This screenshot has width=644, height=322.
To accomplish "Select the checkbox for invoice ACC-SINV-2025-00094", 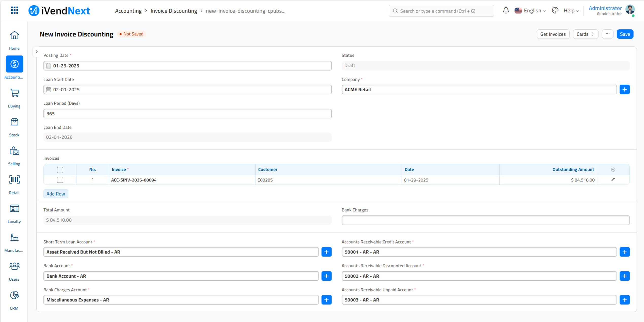I will (60, 180).
